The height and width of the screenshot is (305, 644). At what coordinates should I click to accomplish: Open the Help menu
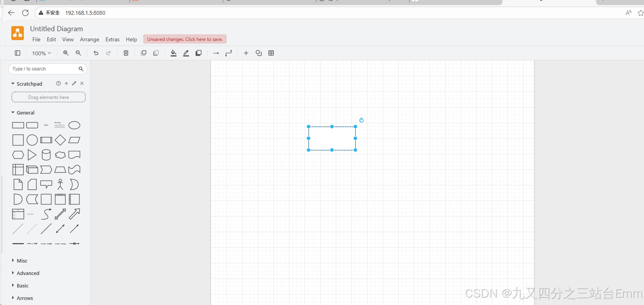(x=131, y=39)
